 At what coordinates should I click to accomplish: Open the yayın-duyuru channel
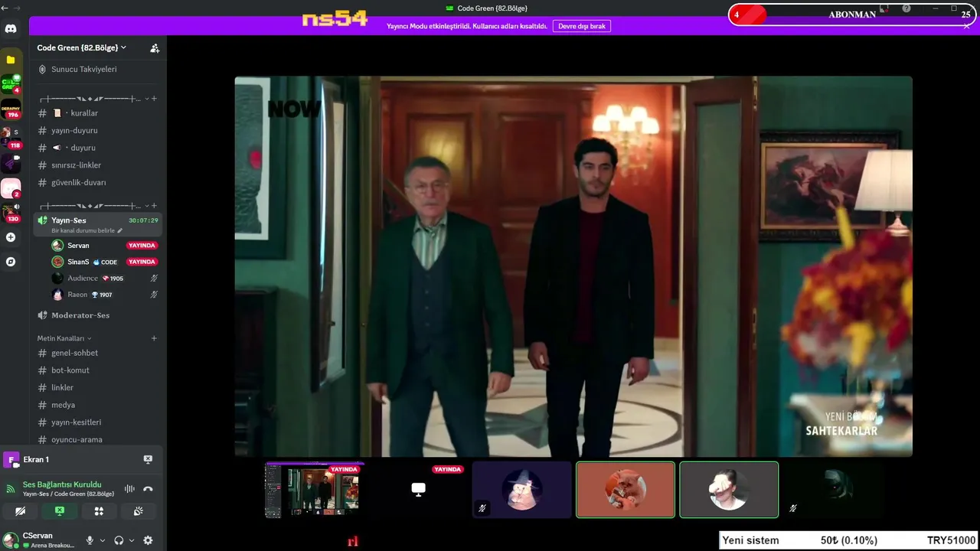pos(99,131)
